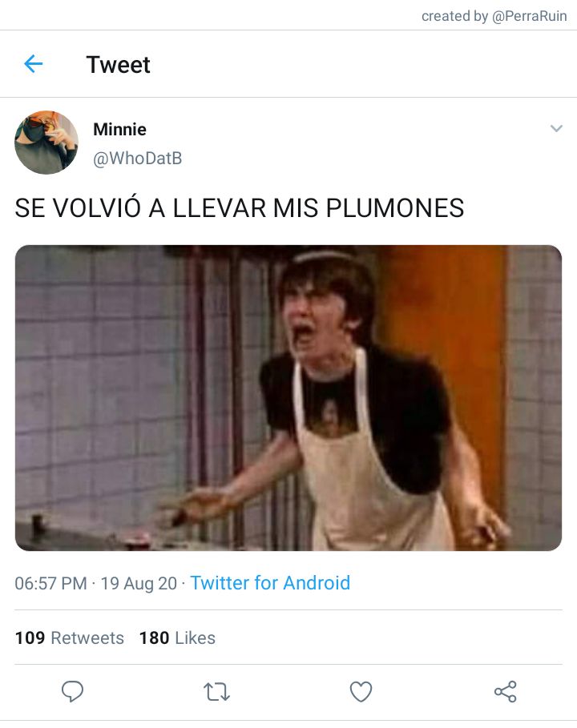Viewport: 577px width, 728px height.
Task: Select the date 19 Aug 20
Action: (139, 583)
